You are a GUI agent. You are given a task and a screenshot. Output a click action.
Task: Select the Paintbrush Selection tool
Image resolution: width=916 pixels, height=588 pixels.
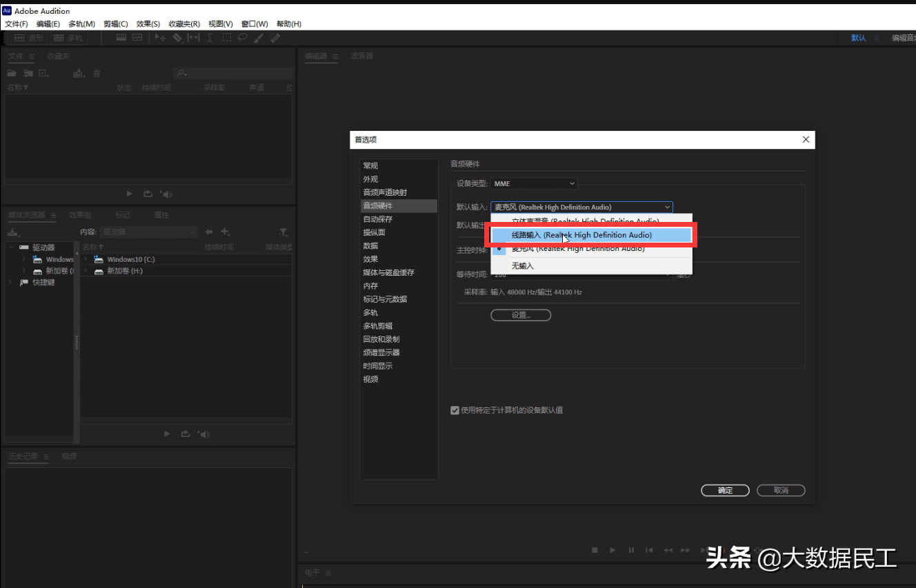tap(259, 38)
